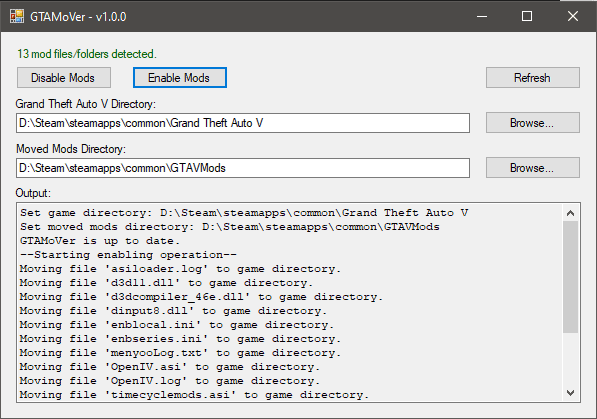Viewport: 597px width, 419px height.
Task: Minimize the GTAMoVer window
Action: pos(482,16)
